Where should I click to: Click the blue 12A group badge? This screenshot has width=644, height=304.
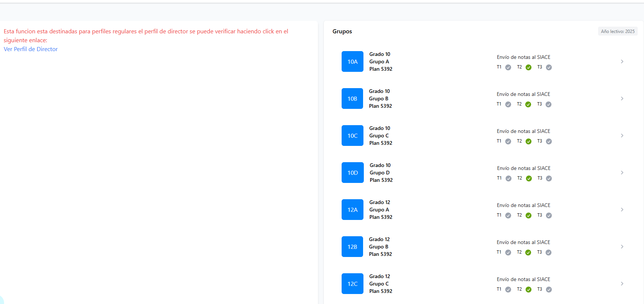(352, 210)
